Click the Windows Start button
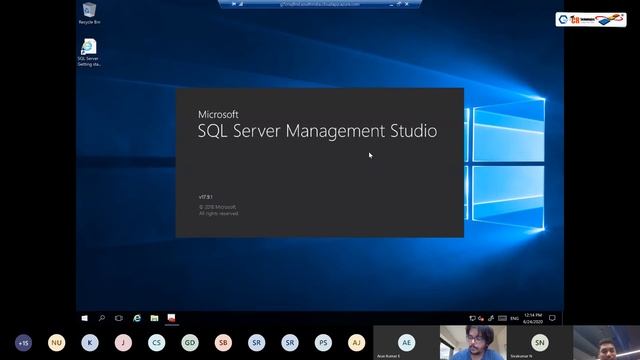 pyautogui.click(x=84, y=318)
